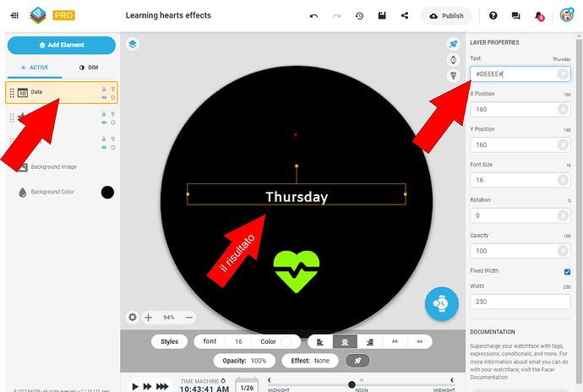Open the black background color swatch

(x=107, y=193)
